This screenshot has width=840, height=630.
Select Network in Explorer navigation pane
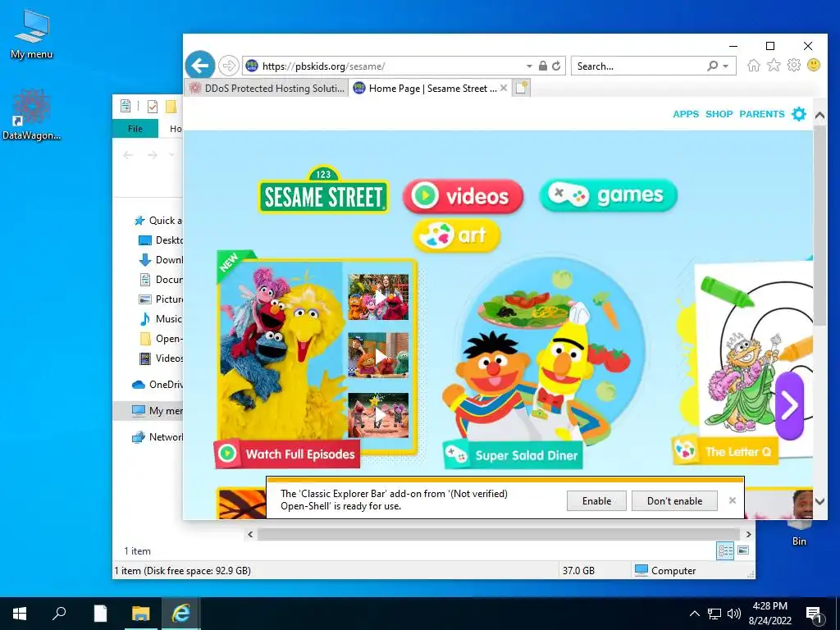[157, 436]
